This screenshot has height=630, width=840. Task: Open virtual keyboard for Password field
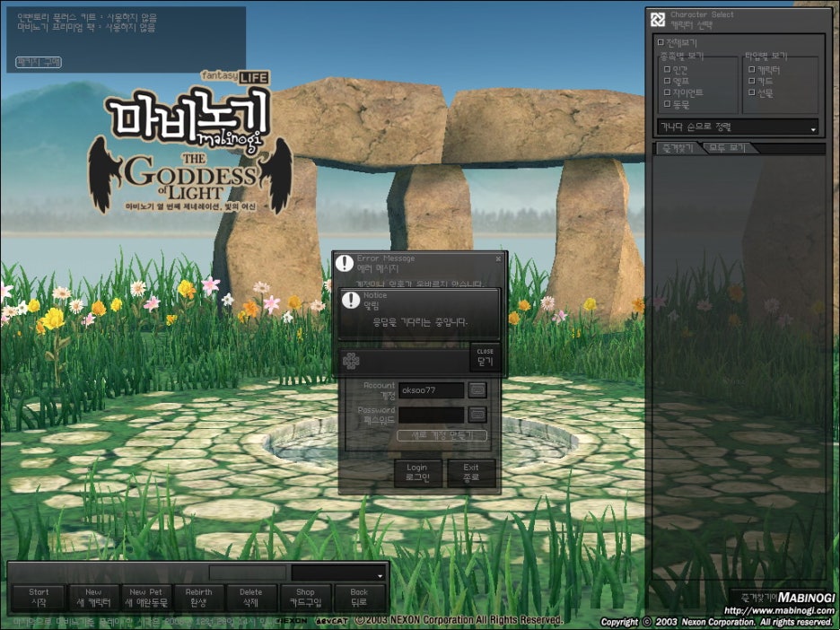pyautogui.click(x=477, y=414)
